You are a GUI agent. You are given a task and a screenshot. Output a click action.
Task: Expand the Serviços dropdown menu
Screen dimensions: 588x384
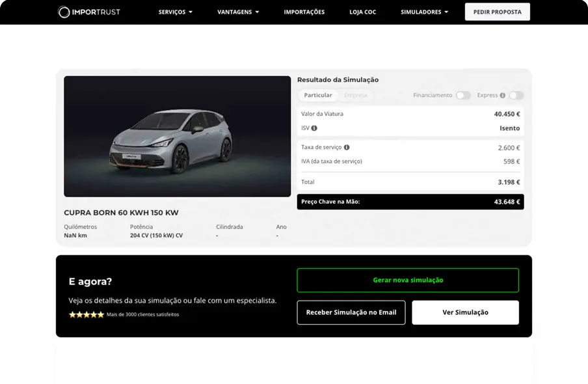pyautogui.click(x=175, y=12)
